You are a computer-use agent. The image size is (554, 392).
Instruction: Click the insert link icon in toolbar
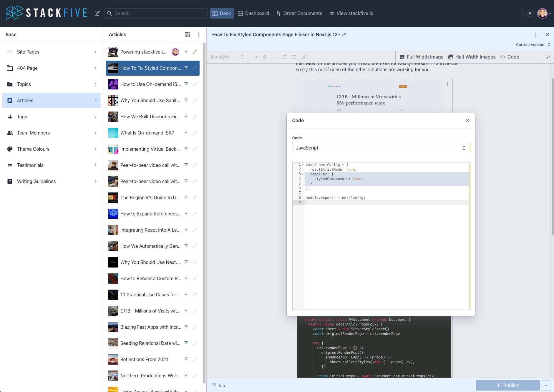click(x=304, y=57)
